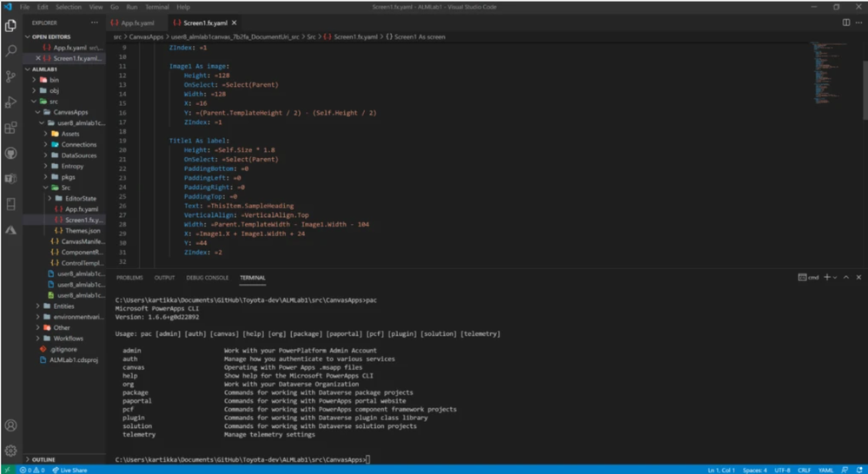Viewport: 868px width, 474px height.
Task: Open the Run and Debug view
Action: 10,102
